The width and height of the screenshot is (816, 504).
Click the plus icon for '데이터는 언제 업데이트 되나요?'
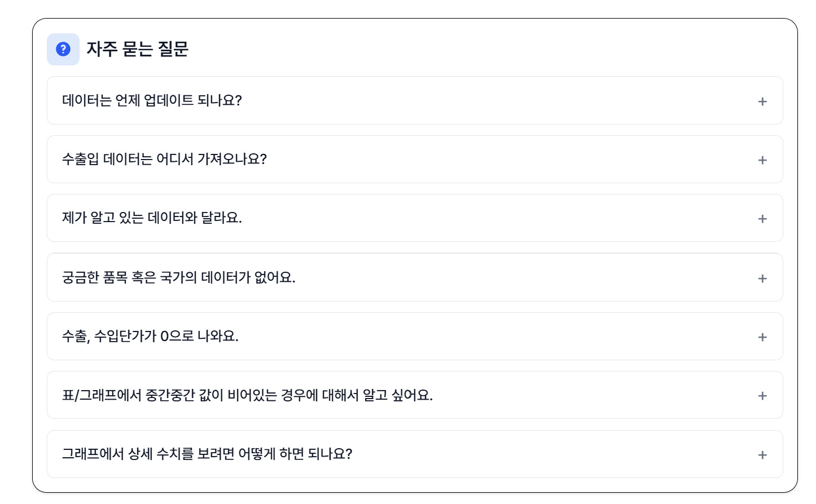tap(762, 101)
